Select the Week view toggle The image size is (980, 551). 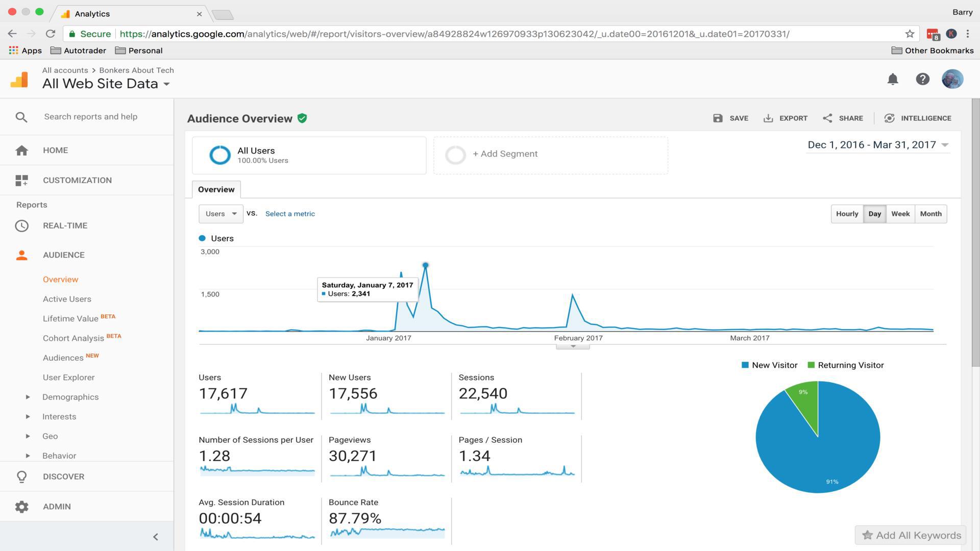[x=900, y=213]
